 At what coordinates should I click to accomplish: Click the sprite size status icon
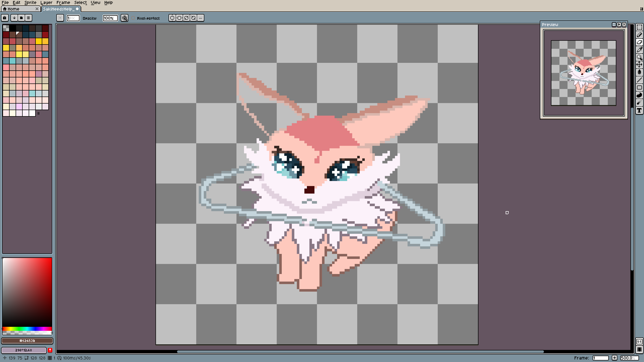(x=26, y=358)
